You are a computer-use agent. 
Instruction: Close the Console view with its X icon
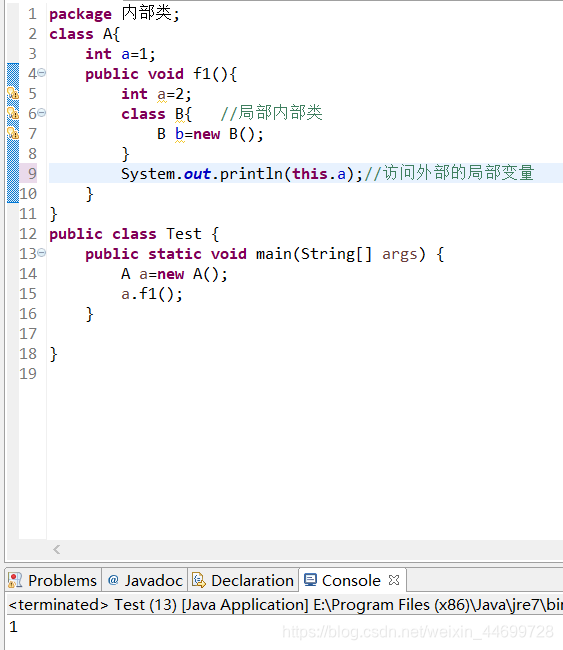[x=394, y=580]
